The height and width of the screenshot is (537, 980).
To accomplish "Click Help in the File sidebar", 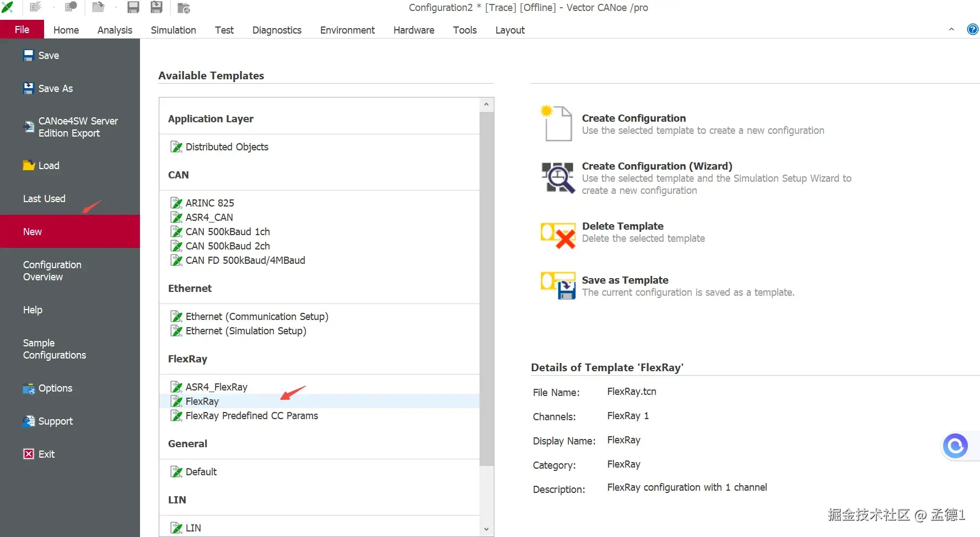I will click(70, 310).
